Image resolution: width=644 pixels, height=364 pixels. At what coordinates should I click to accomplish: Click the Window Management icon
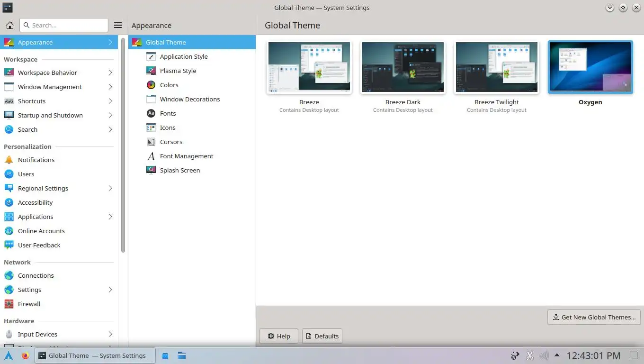pyautogui.click(x=9, y=87)
